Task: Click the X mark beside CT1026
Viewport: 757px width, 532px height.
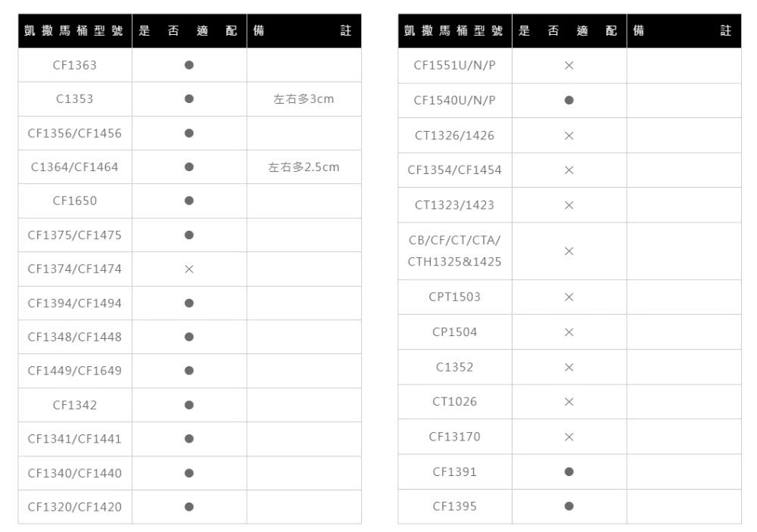Action: coord(569,402)
